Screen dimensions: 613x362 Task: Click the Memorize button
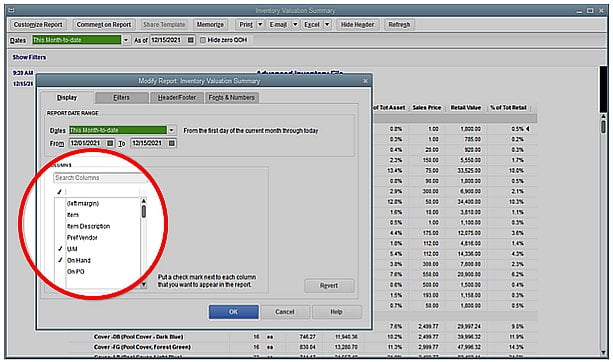pyautogui.click(x=210, y=25)
